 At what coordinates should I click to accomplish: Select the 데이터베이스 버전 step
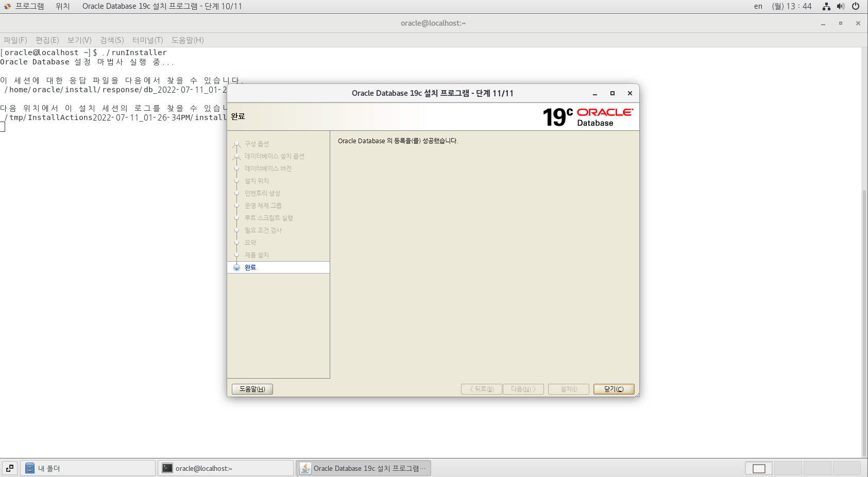coord(268,168)
